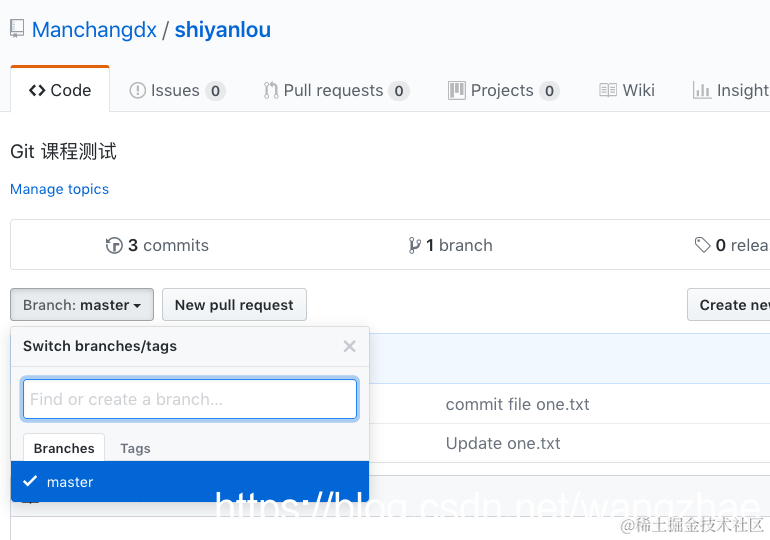This screenshot has height=540, width=770.
Task: Click the Switch branches/tags heading
Action: click(100, 346)
